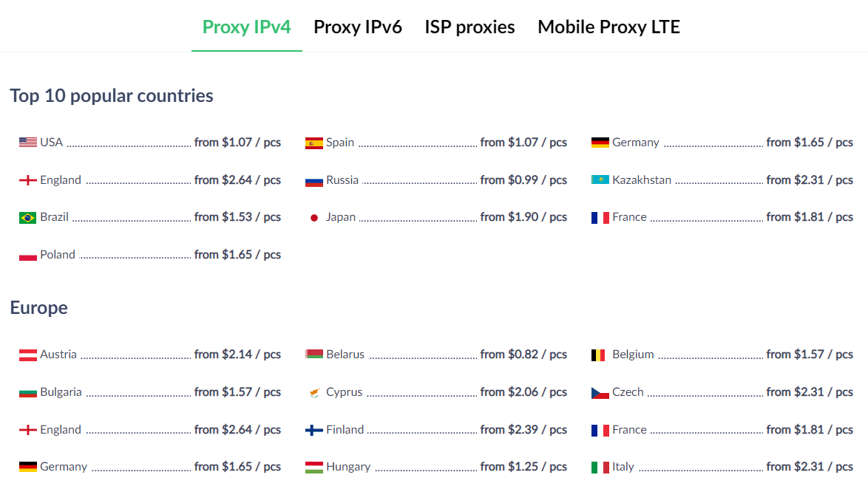
Task: Select Italy proxy from $2.31
Action: [722, 467]
